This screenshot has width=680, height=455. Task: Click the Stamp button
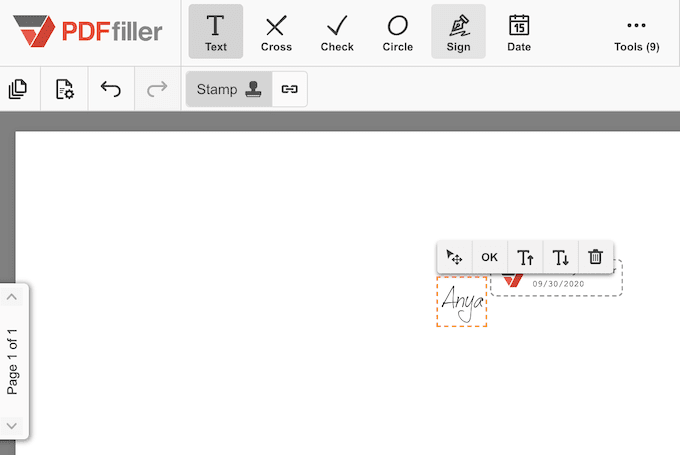point(229,89)
